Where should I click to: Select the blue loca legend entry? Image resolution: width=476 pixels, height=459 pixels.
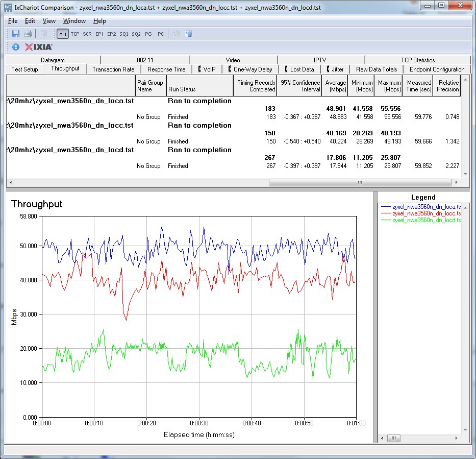421,207
